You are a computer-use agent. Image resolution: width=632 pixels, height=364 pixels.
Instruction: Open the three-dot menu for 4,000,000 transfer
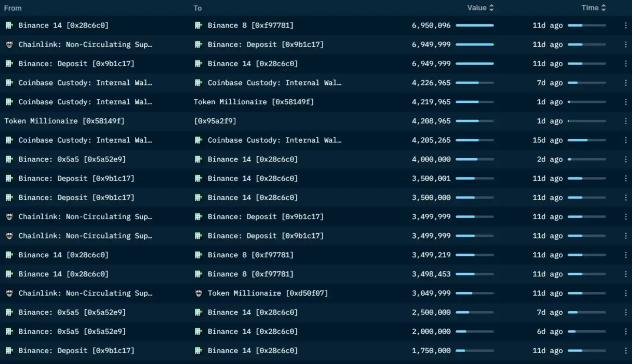point(626,159)
